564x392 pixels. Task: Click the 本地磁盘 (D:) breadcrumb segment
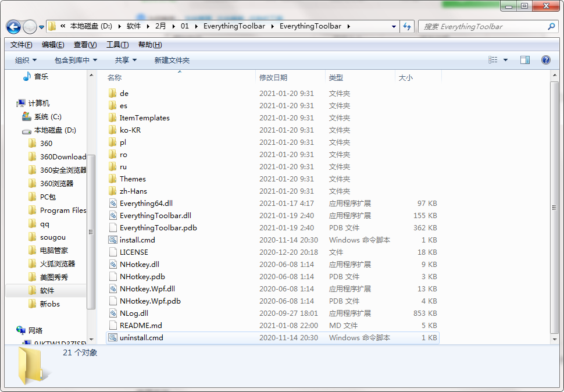(x=91, y=26)
